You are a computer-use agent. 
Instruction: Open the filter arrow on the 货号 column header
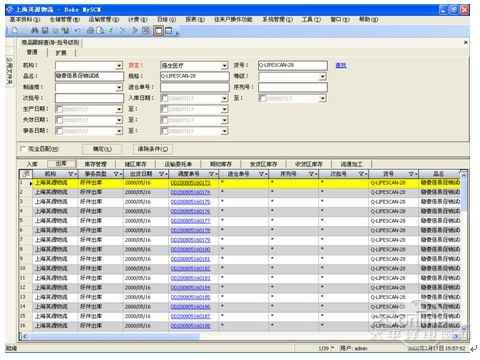pos(412,174)
